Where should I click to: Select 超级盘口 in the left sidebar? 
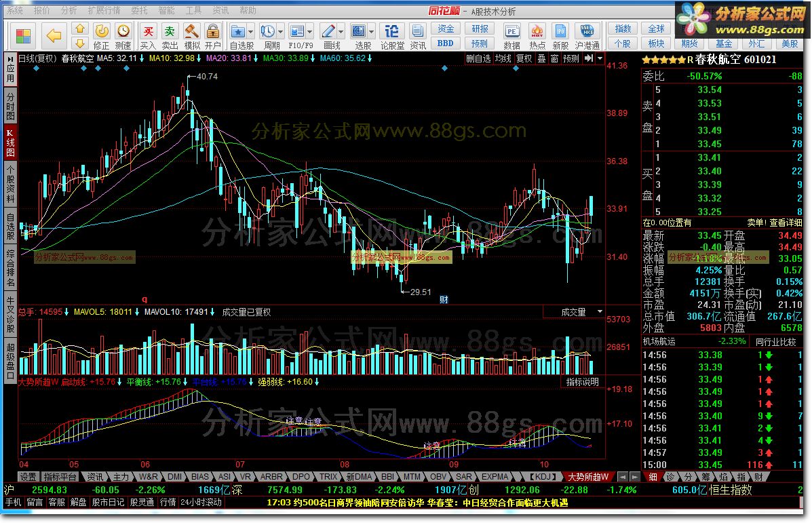10,360
